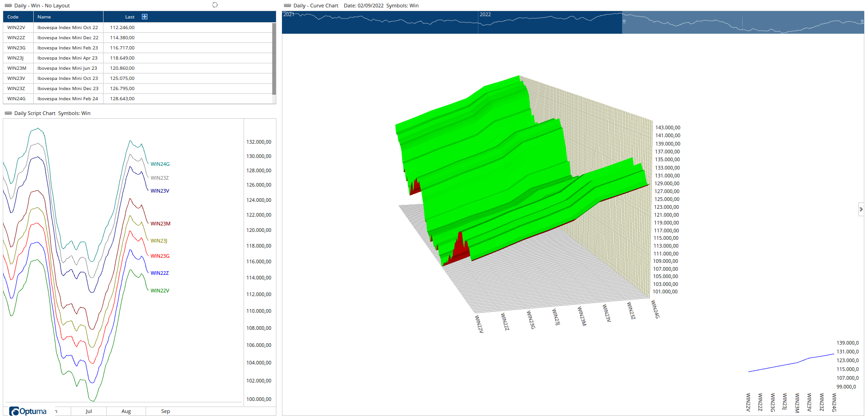This screenshot has height=419, width=868.
Task: Sort the watchlist by the Code column
Action: tap(13, 17)
